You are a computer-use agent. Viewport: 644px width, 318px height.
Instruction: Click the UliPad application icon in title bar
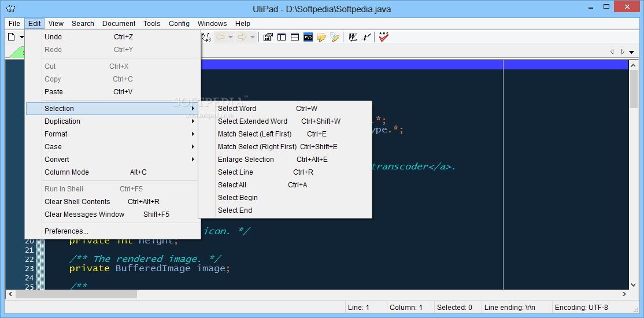[x=10, y=9]
